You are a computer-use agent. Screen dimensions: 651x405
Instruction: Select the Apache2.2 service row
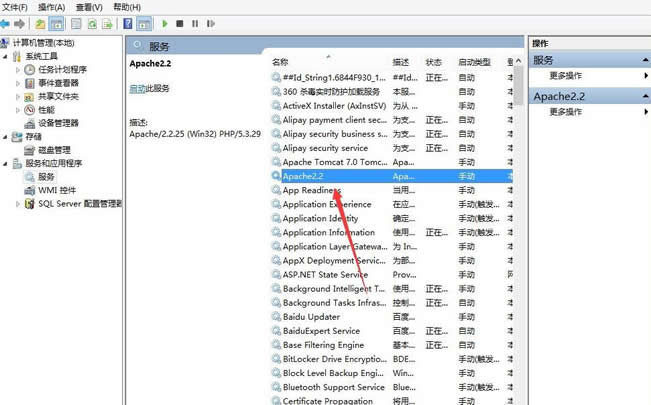392,176
